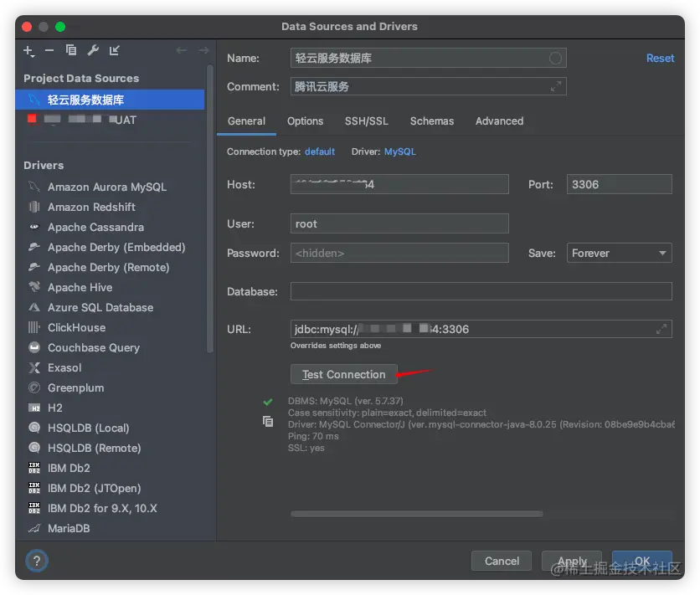Viewport: 700px width, 595px height.
Task: Open the driver settings wrench icon
Action: pyautogui.click(x=93, y=50)
